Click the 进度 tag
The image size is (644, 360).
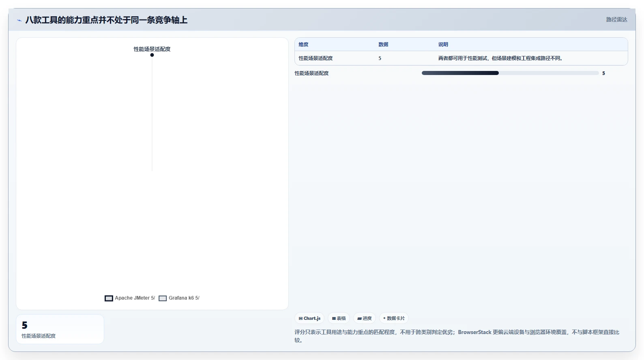(365, 318)
